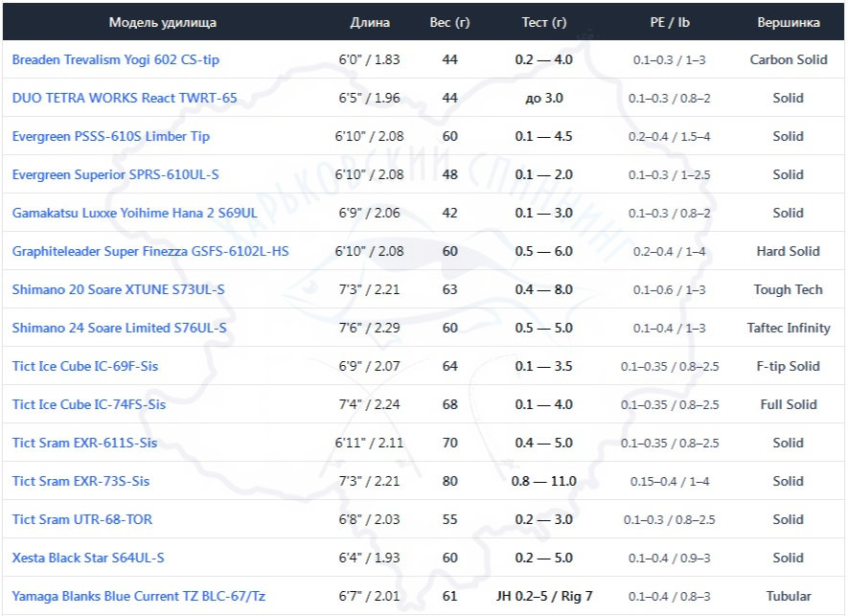Image resolution: width=848 pixels, height=616 pixels.
Task: Click the Вес (г) column header
Action: (x=449, y=21)
